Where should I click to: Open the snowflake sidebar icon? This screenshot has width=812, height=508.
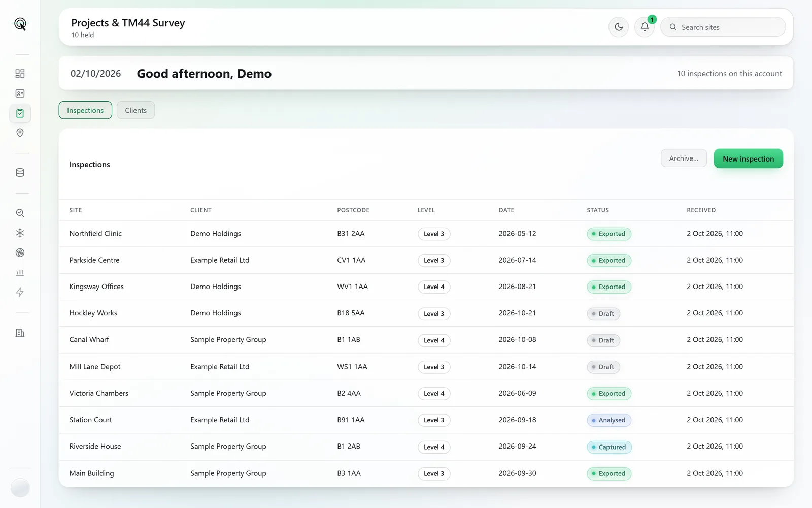[20, 233]
